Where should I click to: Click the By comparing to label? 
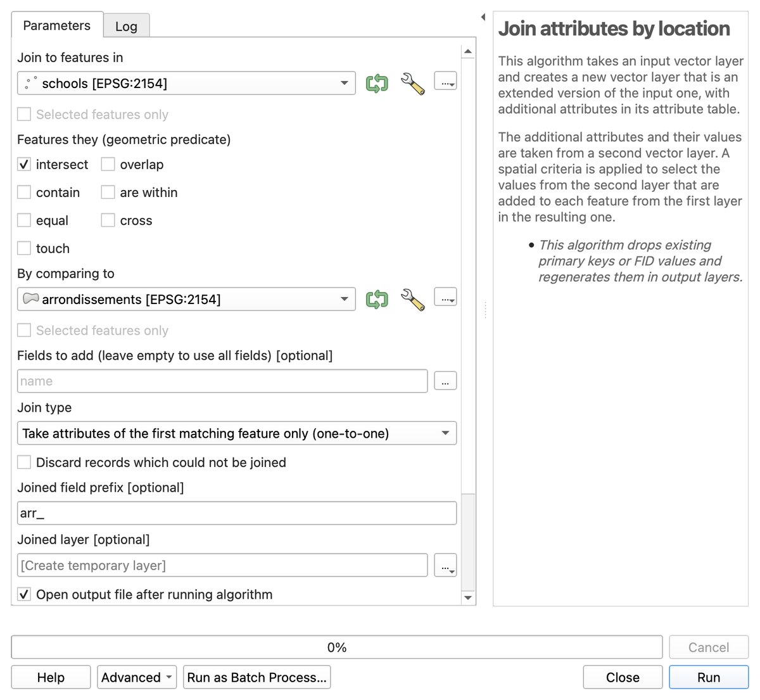[x=66, y=274]
